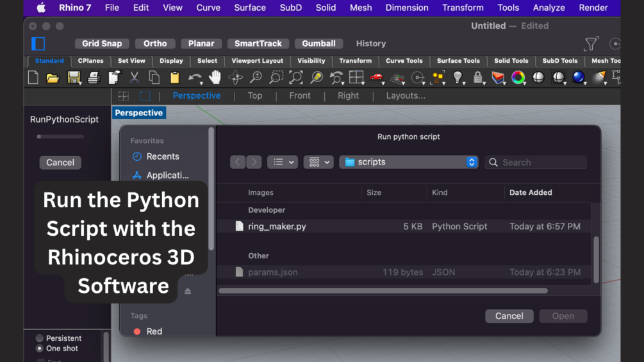Screen dimensions: 644x362
Task: Click the Open button in dialog
Action: (x=563, y=316)
